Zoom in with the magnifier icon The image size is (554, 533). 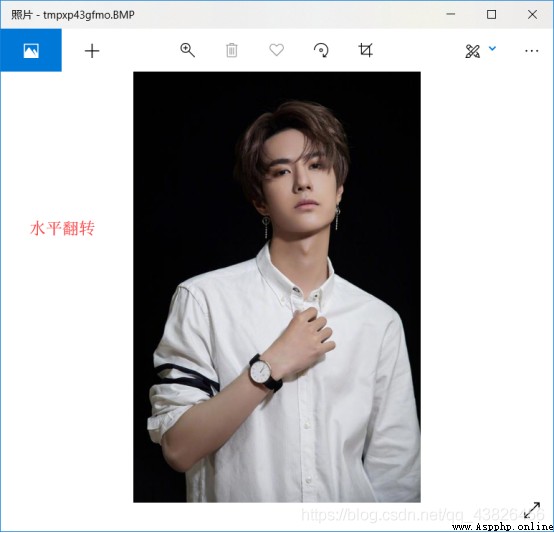(187, 50)
